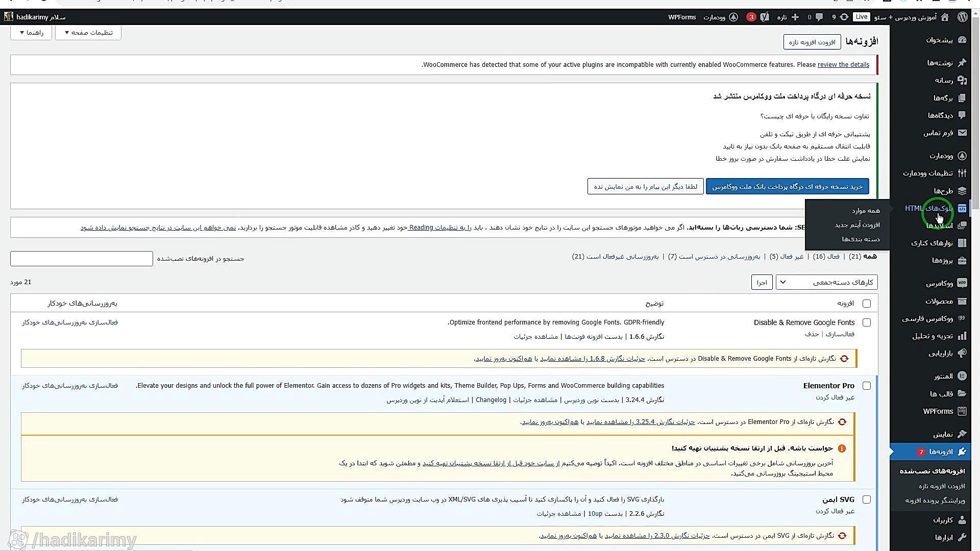Open Yoast SEO icon with 3 badge
The image size is (980, 551).
pos(764,17)
